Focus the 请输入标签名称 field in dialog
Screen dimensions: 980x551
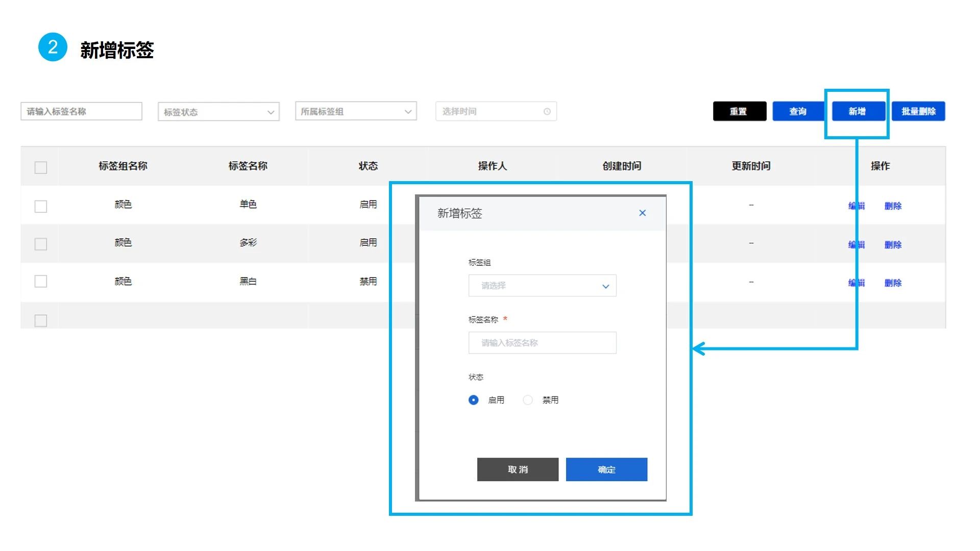coord(542,343)
